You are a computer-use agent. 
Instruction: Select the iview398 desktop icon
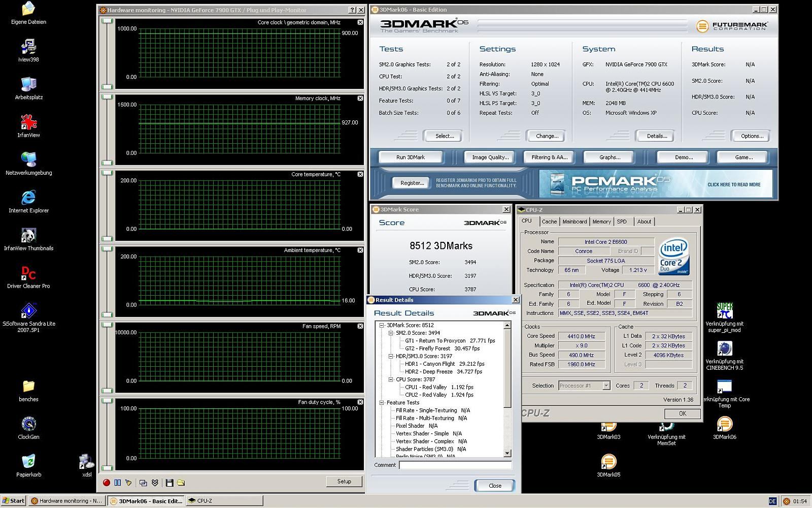coord(28,51)
